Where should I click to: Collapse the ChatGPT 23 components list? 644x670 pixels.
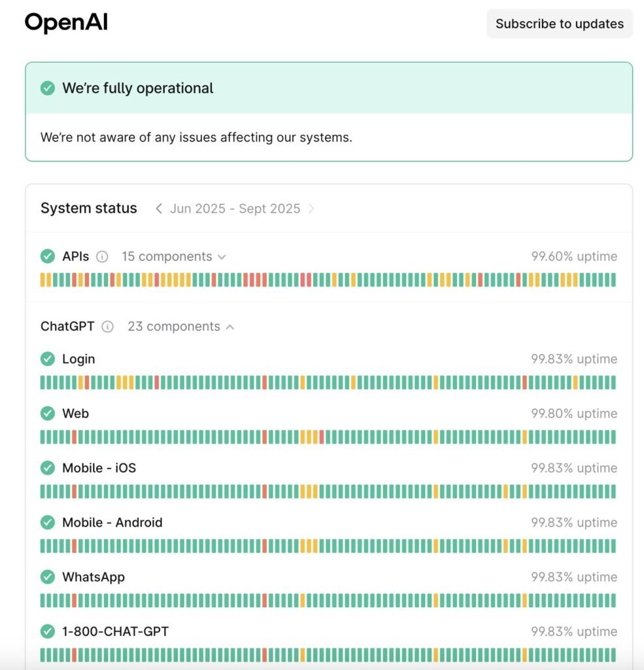point(180,326)
